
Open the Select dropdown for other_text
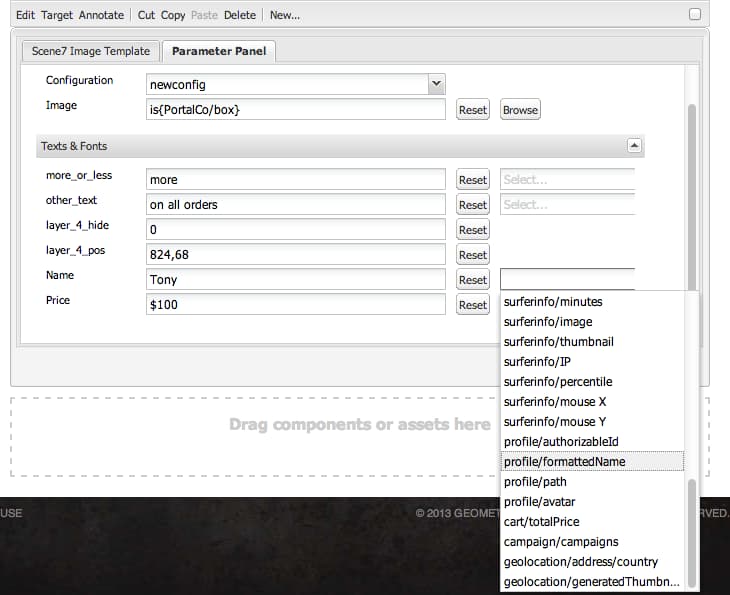[568, 204]
